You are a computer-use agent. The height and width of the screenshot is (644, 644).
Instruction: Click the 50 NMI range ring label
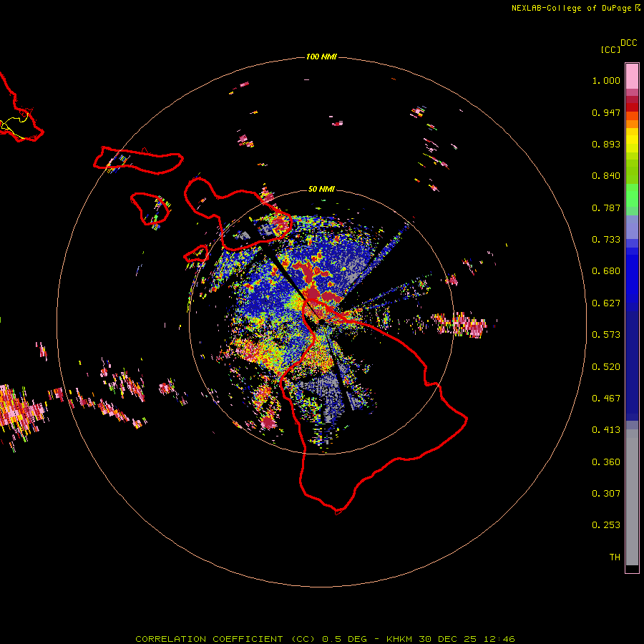click(321, 189)
